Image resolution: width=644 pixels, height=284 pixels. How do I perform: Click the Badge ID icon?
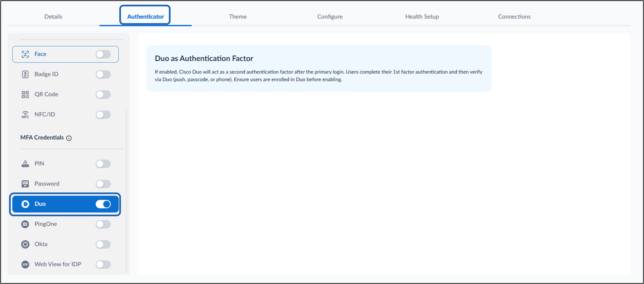click(25, 74)
